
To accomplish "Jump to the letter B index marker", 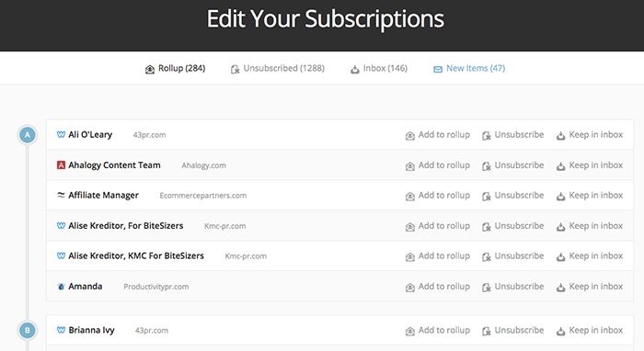I will click(28, 331).
